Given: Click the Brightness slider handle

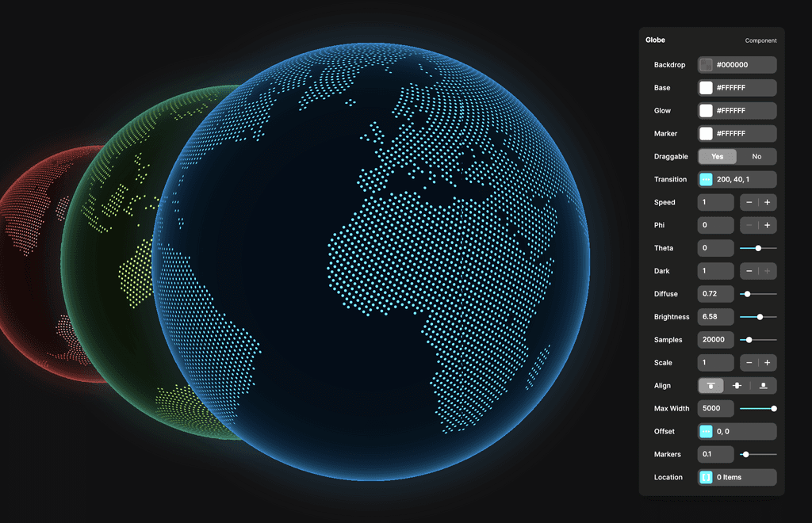Looking at the screenshot, I should [758, 316].
